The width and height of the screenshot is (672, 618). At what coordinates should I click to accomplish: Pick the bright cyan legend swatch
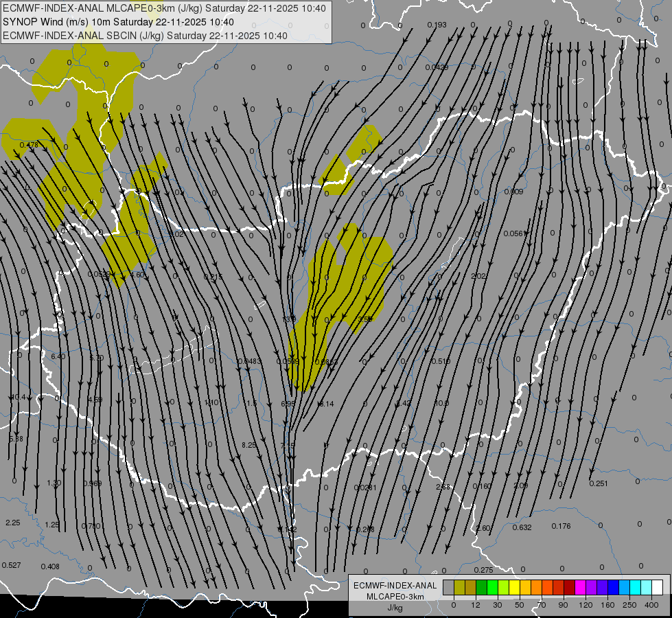point(635,587)
